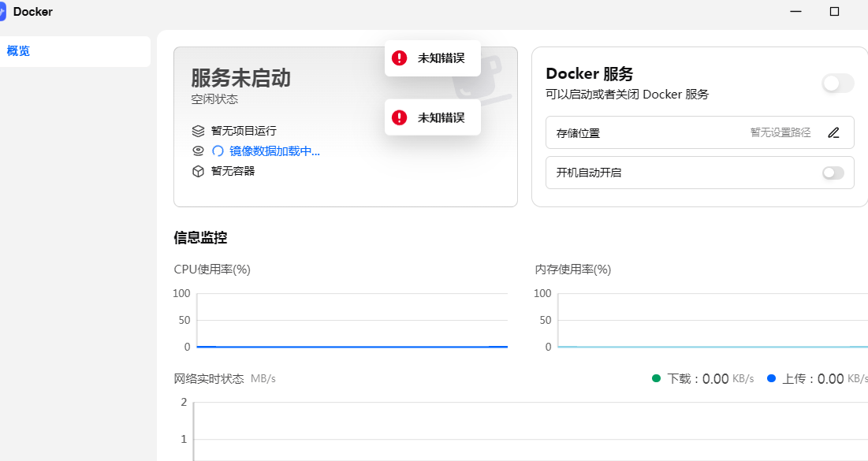The image size is (868, 461).
Task: Click the 网络实时状态 chart title
Action: pyautogui.click(x=209, y=379)
